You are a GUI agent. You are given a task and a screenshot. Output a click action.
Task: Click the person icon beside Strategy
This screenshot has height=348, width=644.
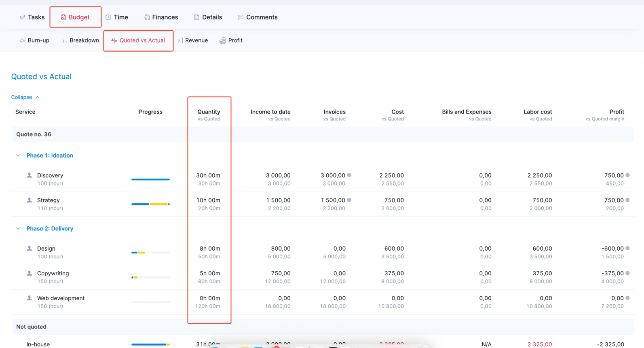click(x=30, y=200)
